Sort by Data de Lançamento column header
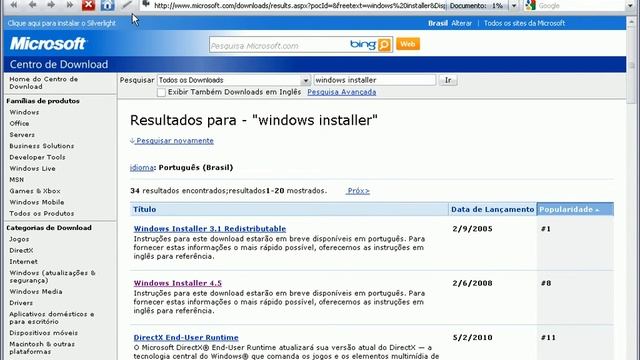Viewport: 640px width, 360px height. tap(492, 209)
